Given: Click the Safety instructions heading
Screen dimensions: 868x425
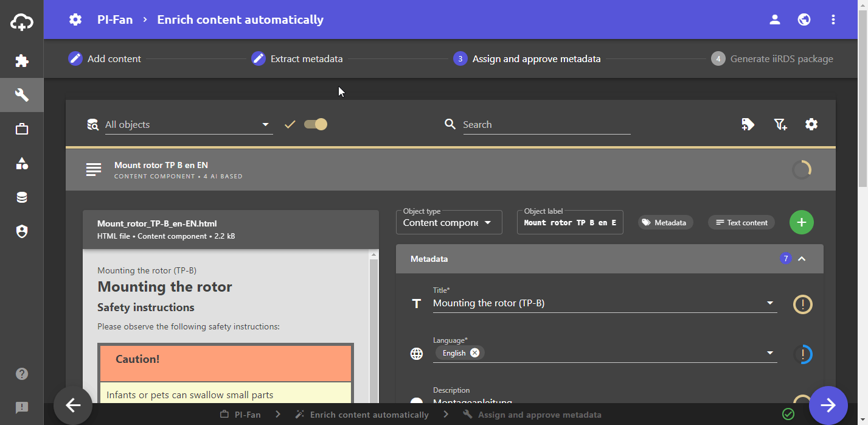Looking at the screenshot, I should 146,307.
